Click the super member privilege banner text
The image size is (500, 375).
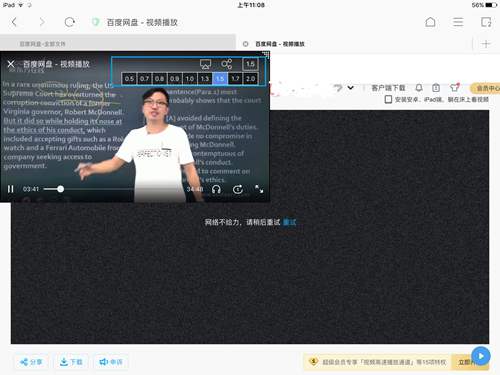click(384, 362)
